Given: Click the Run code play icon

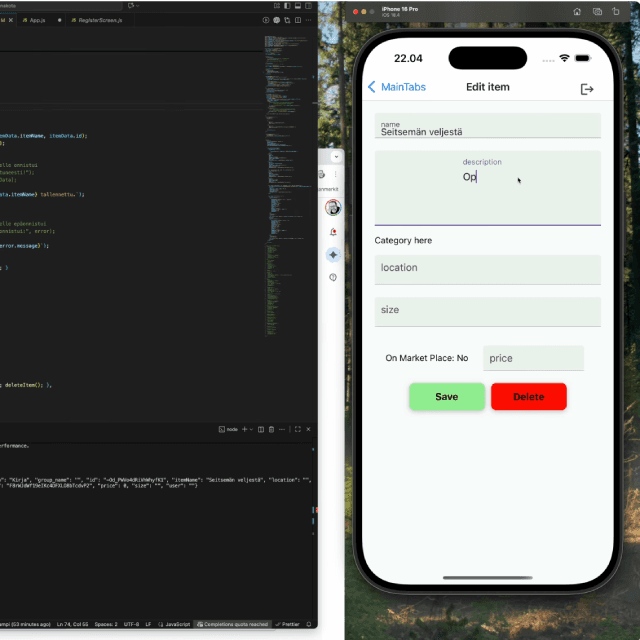Looking at the screenshot, I should (266, 20).
